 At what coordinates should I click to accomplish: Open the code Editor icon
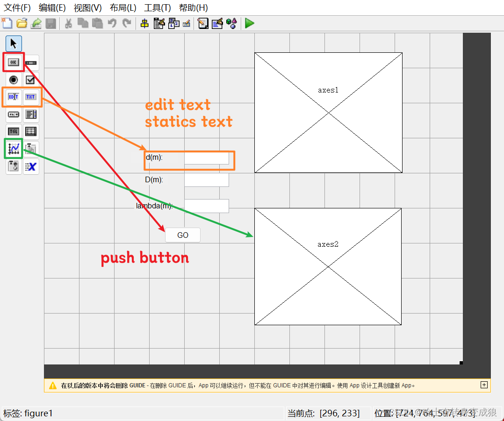[x=203, y=23]
